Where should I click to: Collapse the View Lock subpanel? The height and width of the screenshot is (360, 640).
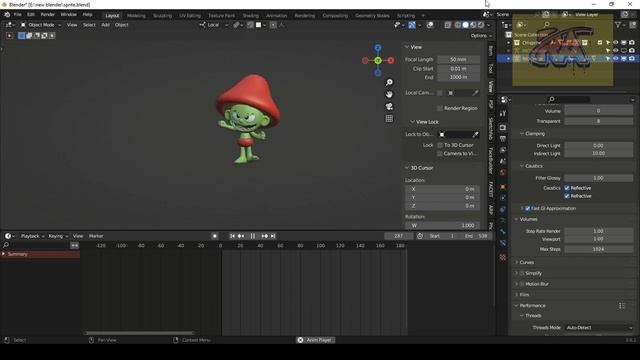pyautogui.click(x=412, y=122)
